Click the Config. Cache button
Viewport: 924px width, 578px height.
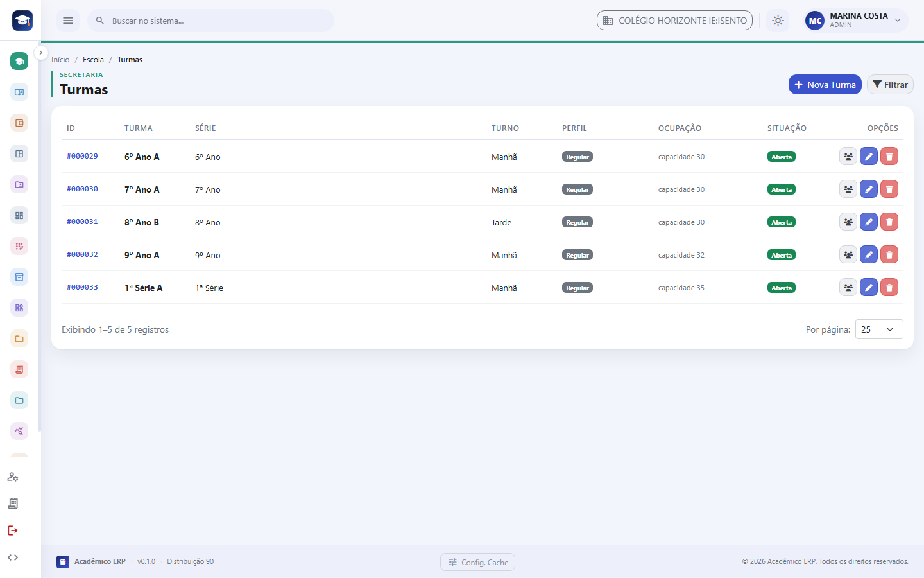coord(477,562)
